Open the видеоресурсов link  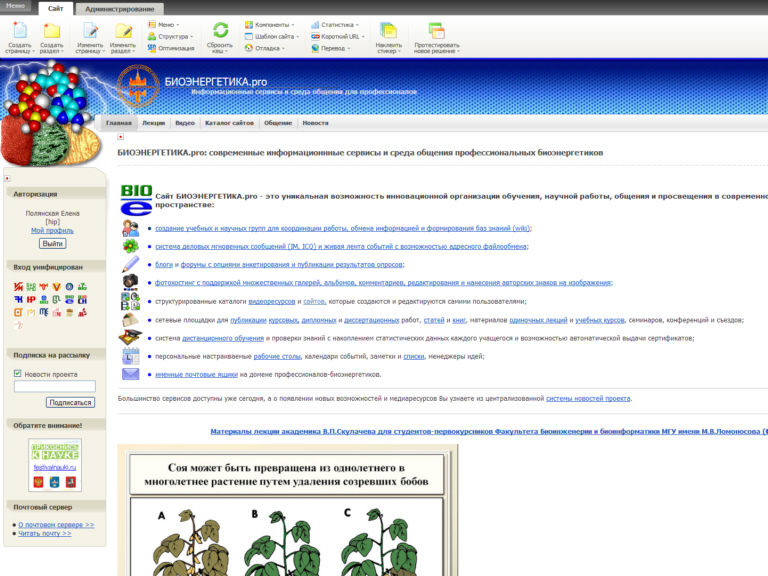click(272, 301)
